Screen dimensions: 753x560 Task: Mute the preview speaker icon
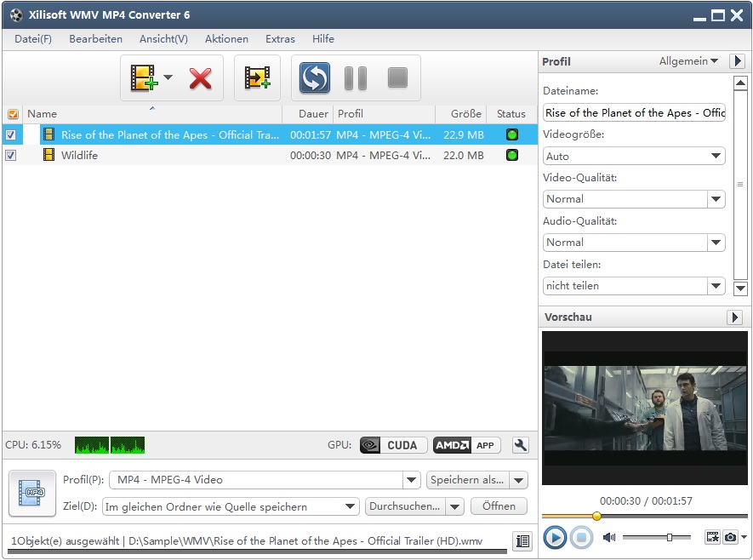coord(609,537)
